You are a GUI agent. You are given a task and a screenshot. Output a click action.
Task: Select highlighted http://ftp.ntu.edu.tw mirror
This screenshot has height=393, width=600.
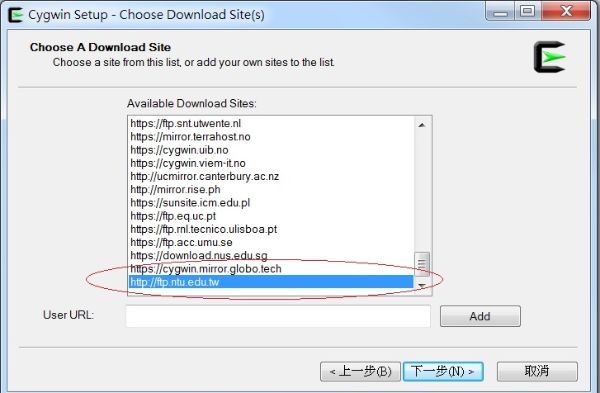click(x=271, y=282)
